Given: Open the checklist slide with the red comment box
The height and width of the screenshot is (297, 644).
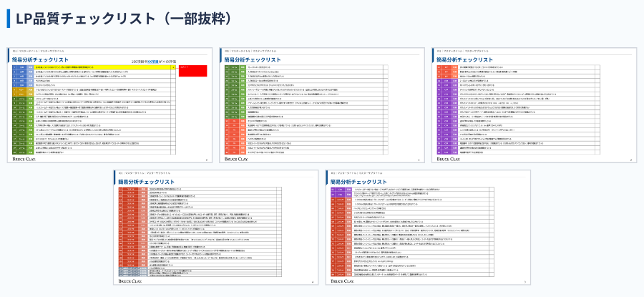Looking at the screenshot, I should tap(109, 105).
